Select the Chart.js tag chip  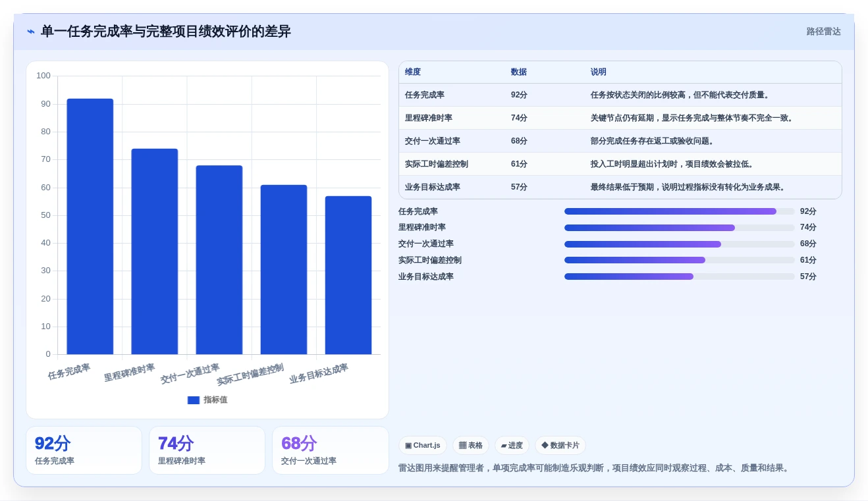(423, 446)
